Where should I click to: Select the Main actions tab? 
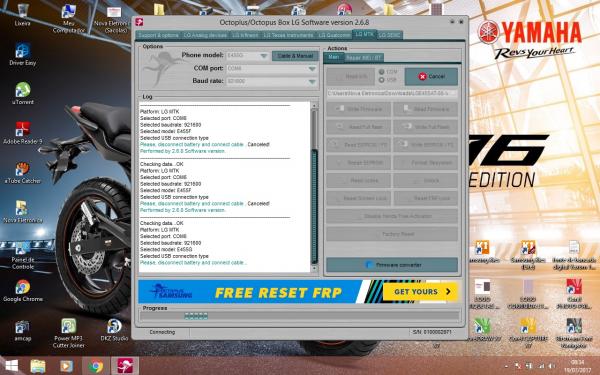pos(334,57)
